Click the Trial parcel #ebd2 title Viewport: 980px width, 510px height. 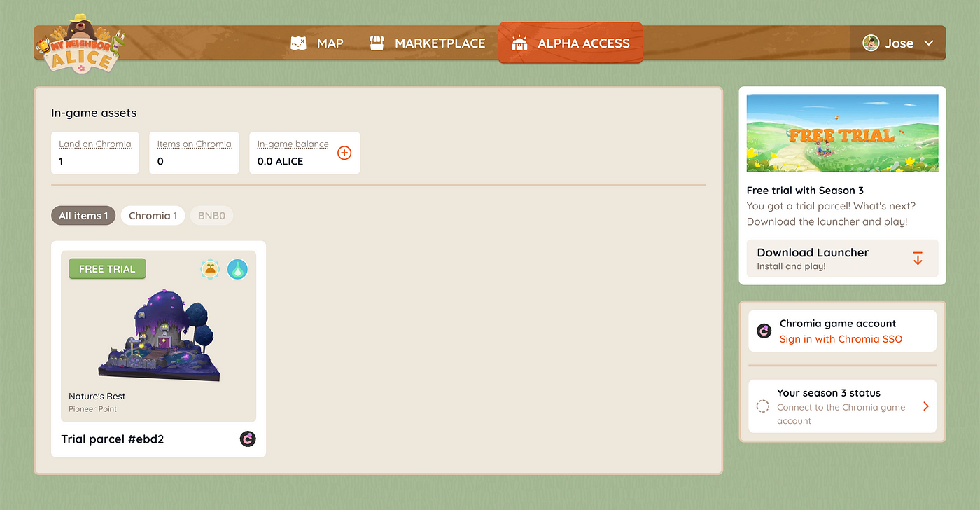point(113,439)
